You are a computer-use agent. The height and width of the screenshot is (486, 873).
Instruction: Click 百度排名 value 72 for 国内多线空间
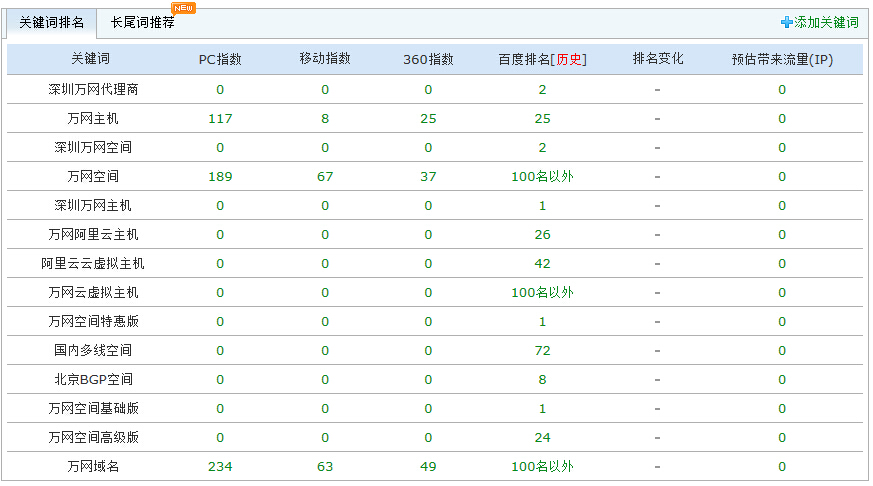(x=542, y=351)
